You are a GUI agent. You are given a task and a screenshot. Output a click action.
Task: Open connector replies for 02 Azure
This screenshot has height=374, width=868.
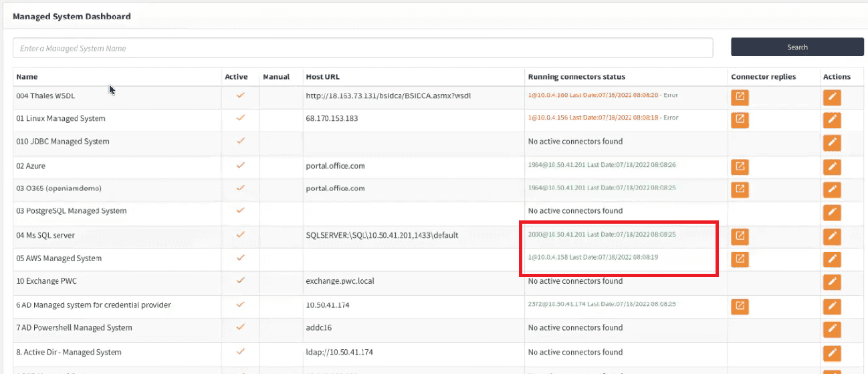(x=740, y=167)
